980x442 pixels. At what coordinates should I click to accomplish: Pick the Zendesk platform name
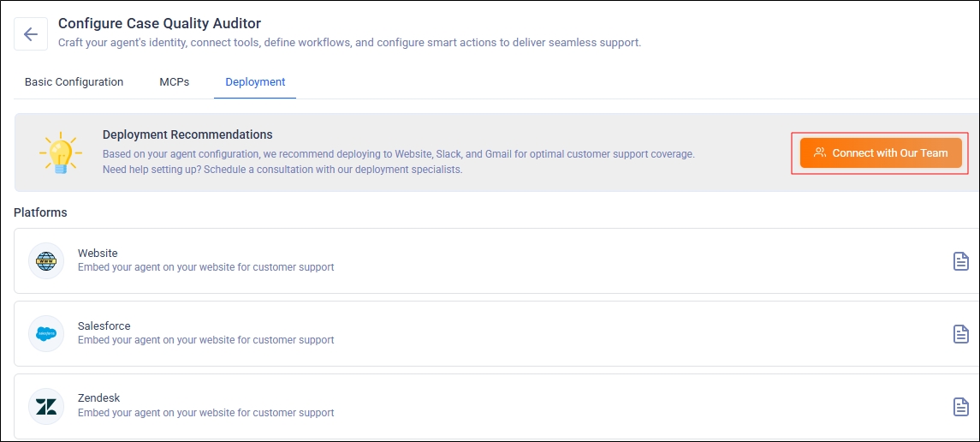[x=98, y=398]
